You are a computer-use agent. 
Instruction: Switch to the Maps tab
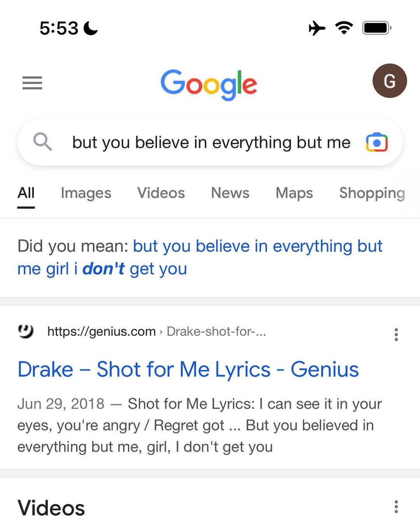(294, 193)
